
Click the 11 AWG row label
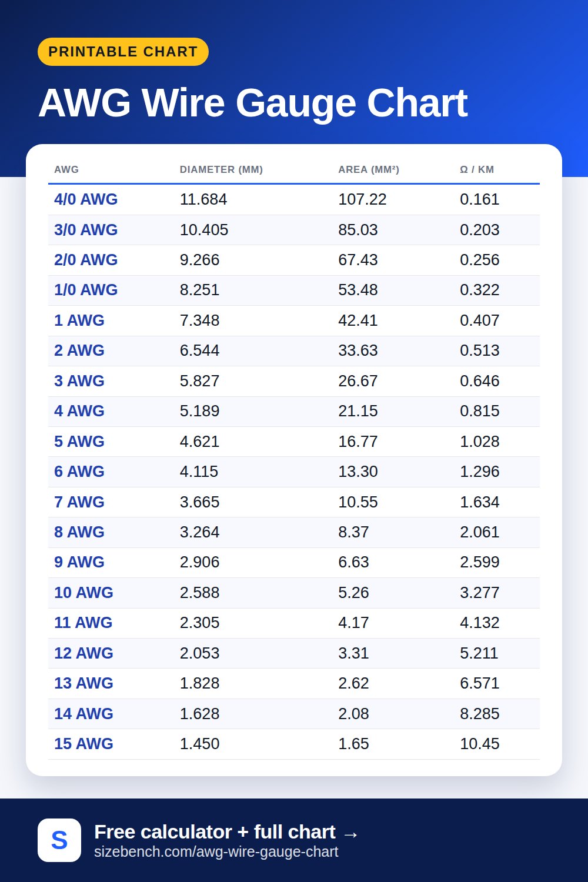tap(83, 623)
